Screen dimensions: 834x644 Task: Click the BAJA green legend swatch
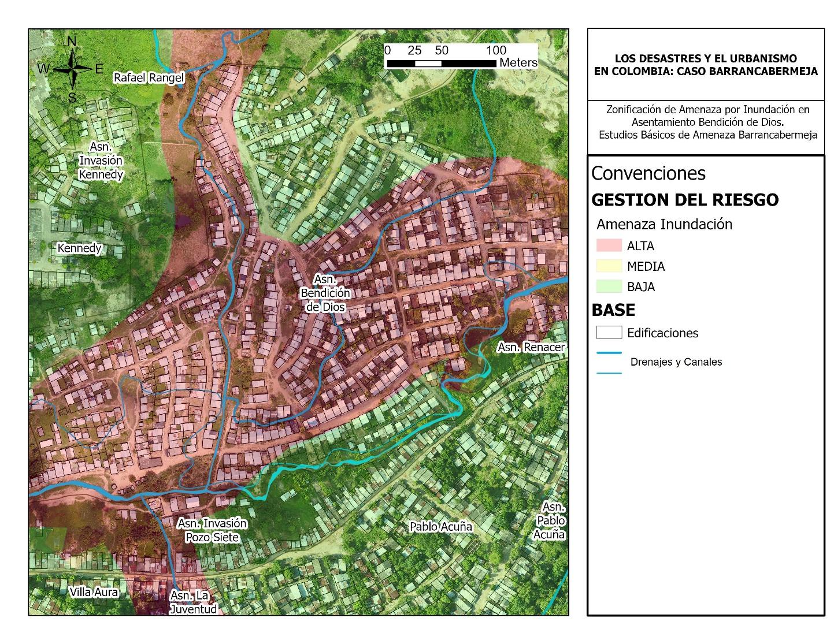point(609,286)
